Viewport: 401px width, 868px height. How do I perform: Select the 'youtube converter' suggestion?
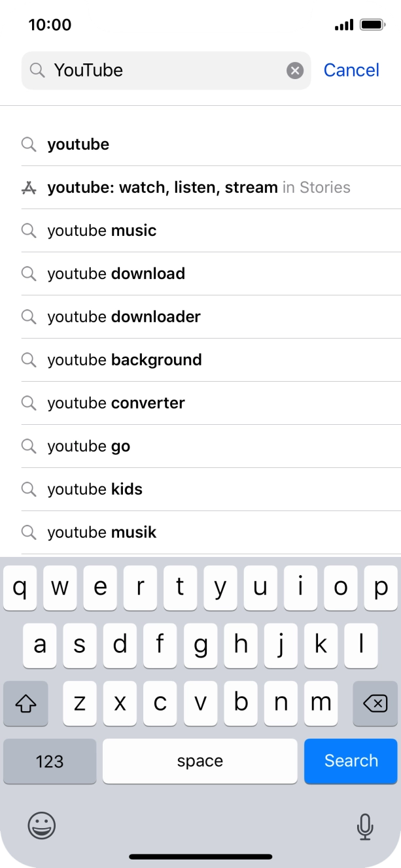[x=115, y=403]
